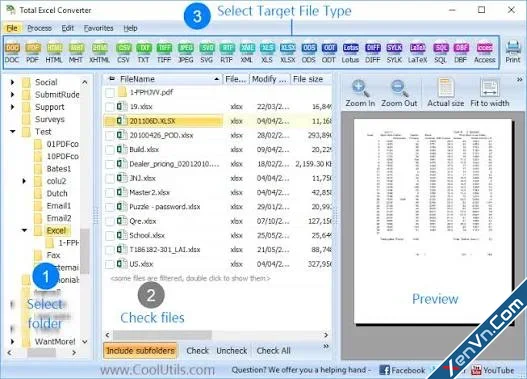Select Lotus format icon
527x379 pixels.
point(351,53)
